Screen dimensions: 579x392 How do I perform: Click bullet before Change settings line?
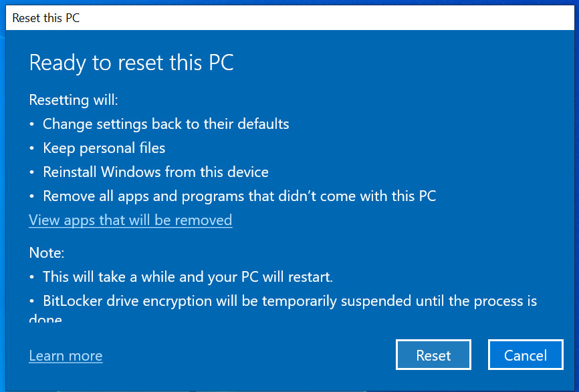click(31, 124)
